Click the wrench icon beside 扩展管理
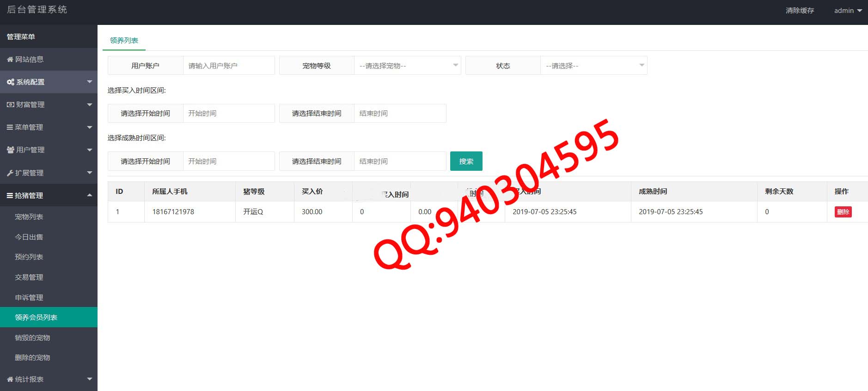Image resolution: width=868 pixels, height=391 pixels. point(10,173)
